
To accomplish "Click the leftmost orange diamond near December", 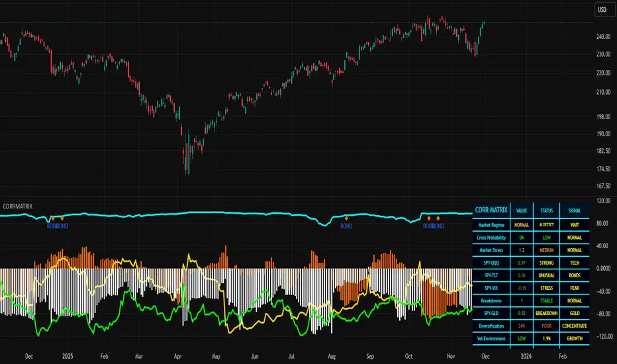I will 53,218.
